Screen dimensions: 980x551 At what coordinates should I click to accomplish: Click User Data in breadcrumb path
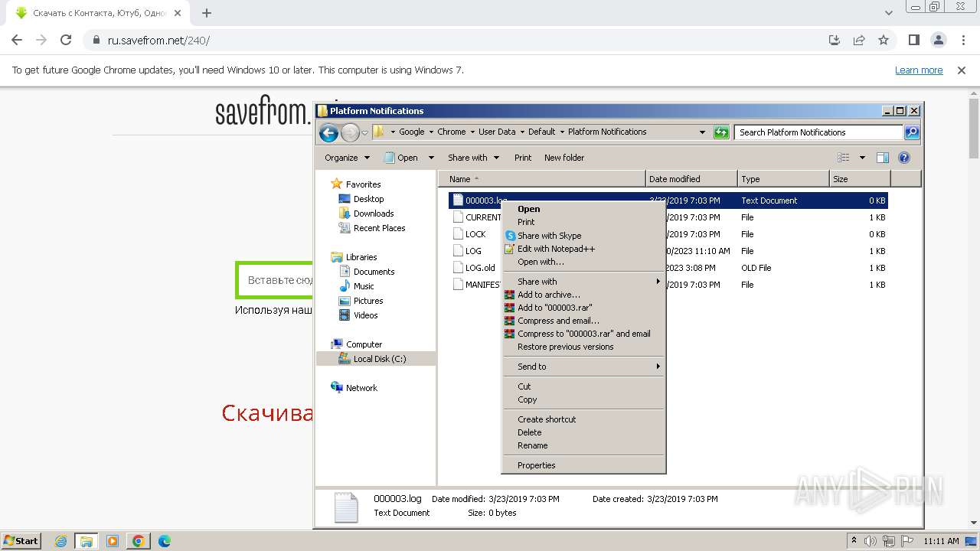pos(497,132)
